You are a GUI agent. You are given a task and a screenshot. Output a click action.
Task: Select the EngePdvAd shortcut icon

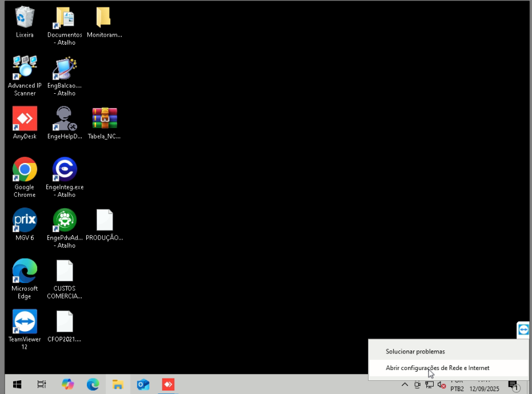65,220
